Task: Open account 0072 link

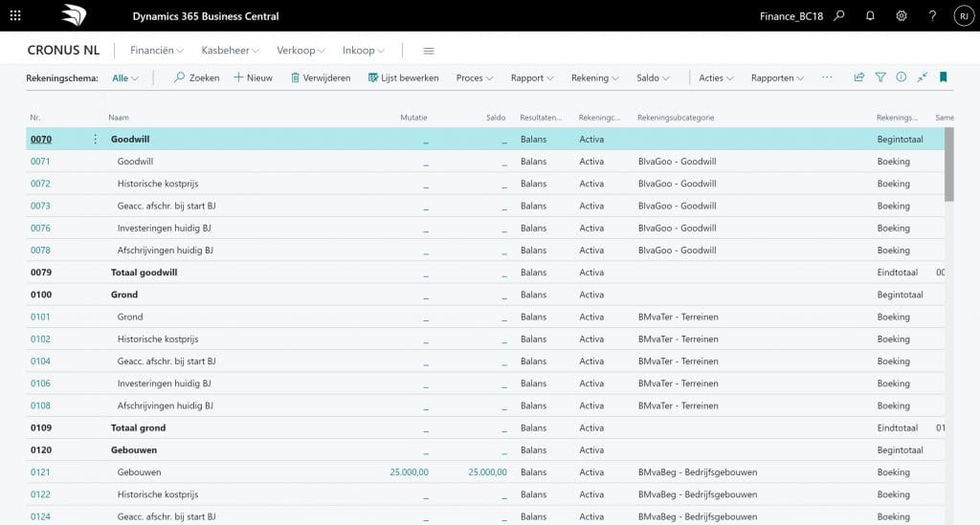Action: 40,184
